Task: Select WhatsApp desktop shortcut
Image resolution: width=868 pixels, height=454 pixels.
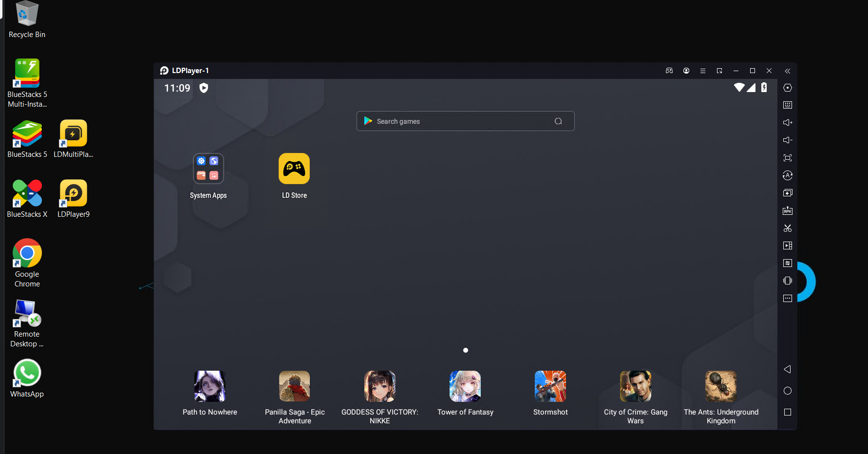Action: 27,378
